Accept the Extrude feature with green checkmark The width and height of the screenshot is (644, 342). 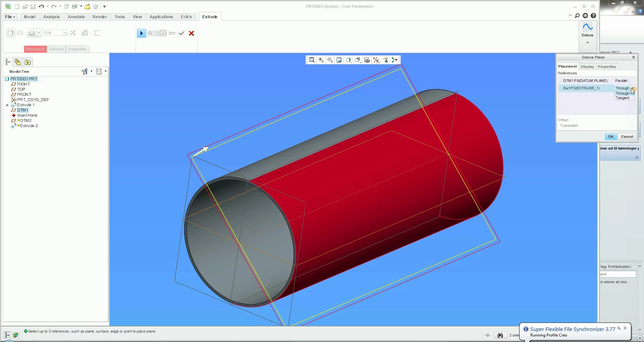181,33
